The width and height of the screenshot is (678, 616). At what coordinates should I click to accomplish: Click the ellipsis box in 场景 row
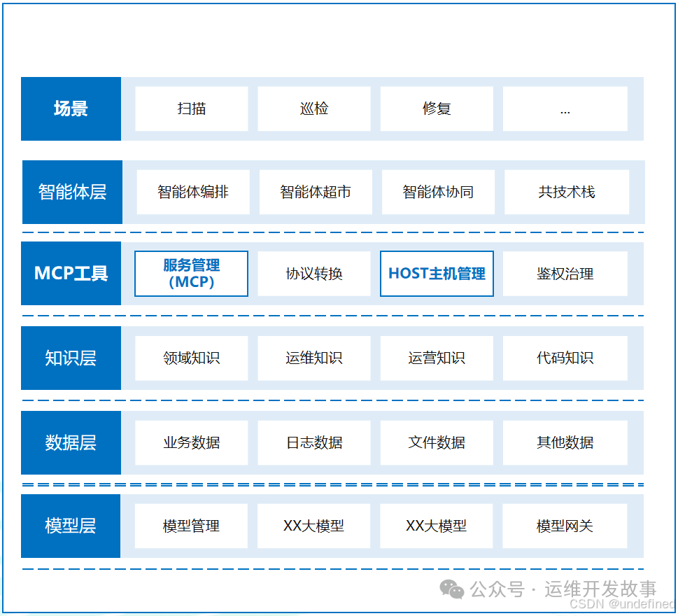(565, 108)
